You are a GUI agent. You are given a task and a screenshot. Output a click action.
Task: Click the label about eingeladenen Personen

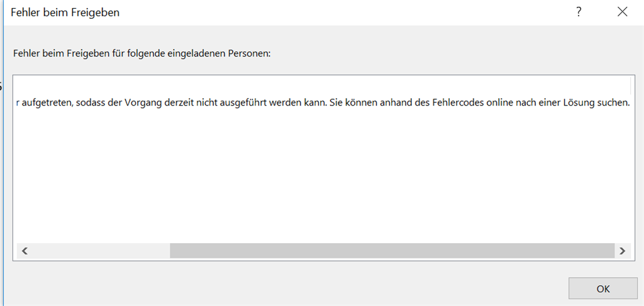click(142, 54)
